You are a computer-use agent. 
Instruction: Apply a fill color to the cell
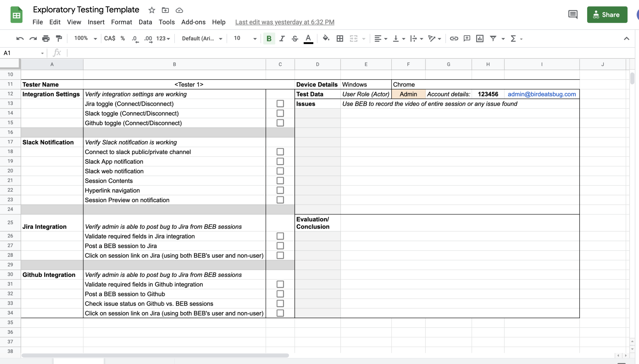[326, 38]
